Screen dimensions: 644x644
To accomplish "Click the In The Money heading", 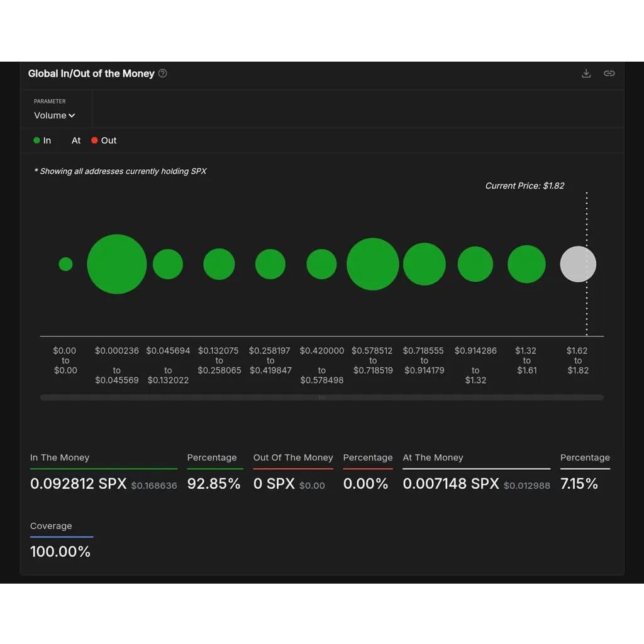I will [60, 458].
